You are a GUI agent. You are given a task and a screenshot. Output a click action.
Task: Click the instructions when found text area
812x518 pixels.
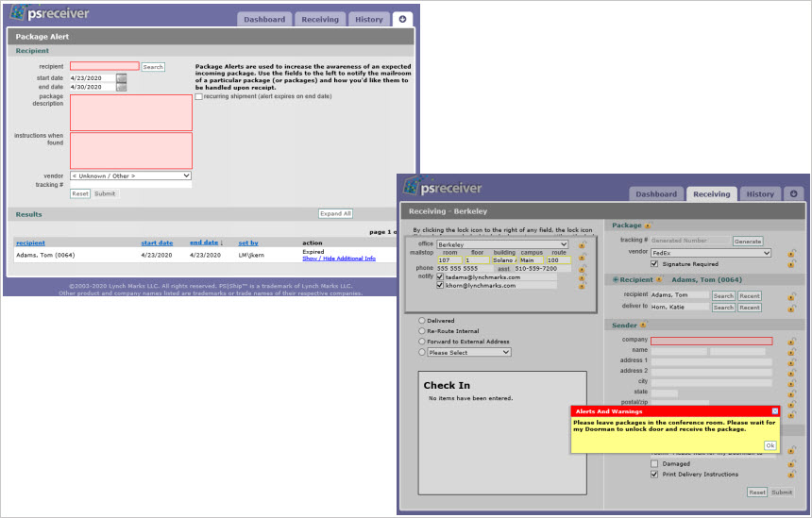131,151
